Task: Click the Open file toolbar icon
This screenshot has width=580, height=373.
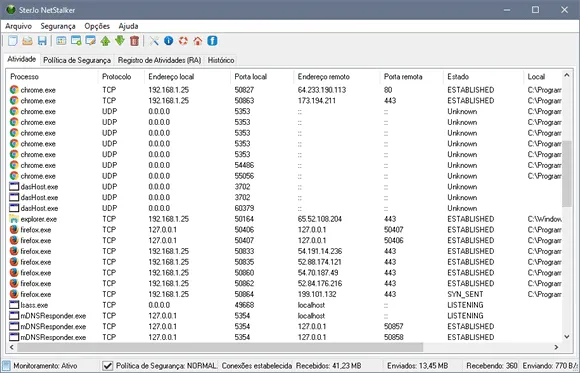Action: tap(27, 41)
